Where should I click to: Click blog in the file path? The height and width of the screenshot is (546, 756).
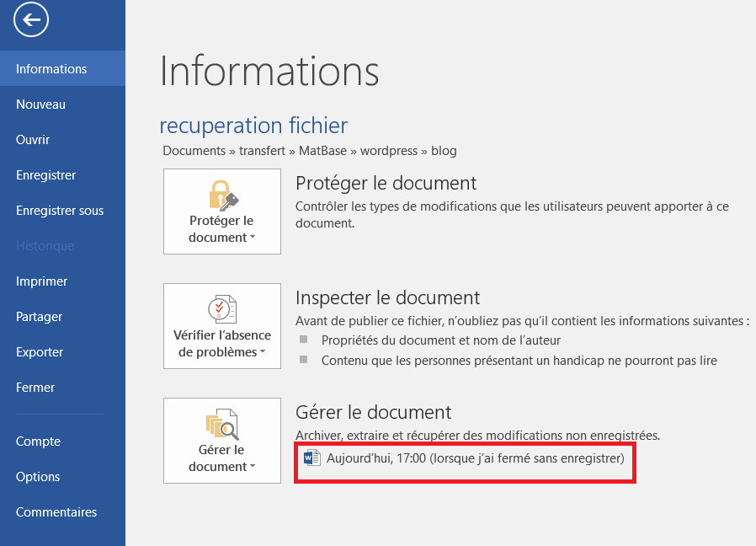point(444,151)
